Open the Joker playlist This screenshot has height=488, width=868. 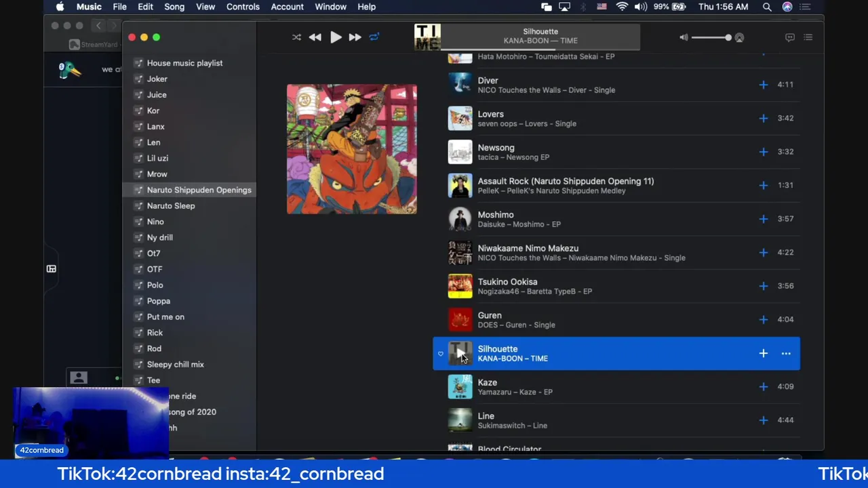point(157,79)
